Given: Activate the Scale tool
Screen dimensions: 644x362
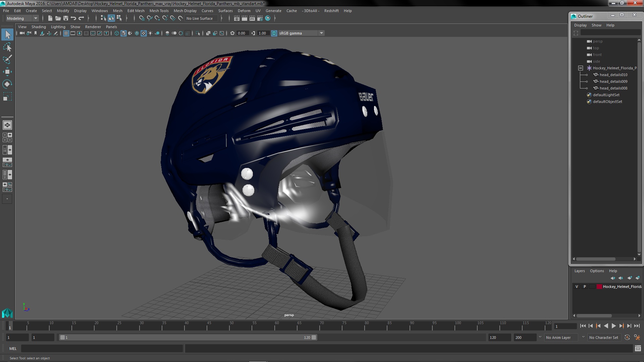Looking at the screenshot, I should pyautogui.click(x=7, y=97).
